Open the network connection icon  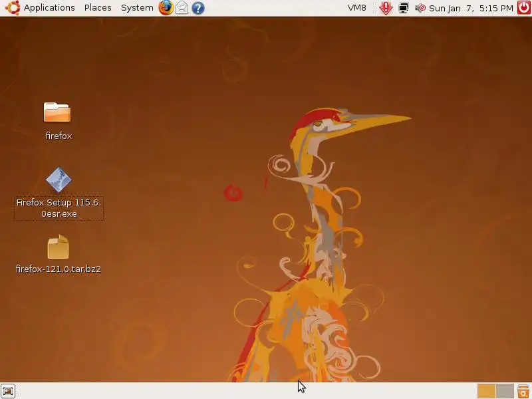pos(403,8)
